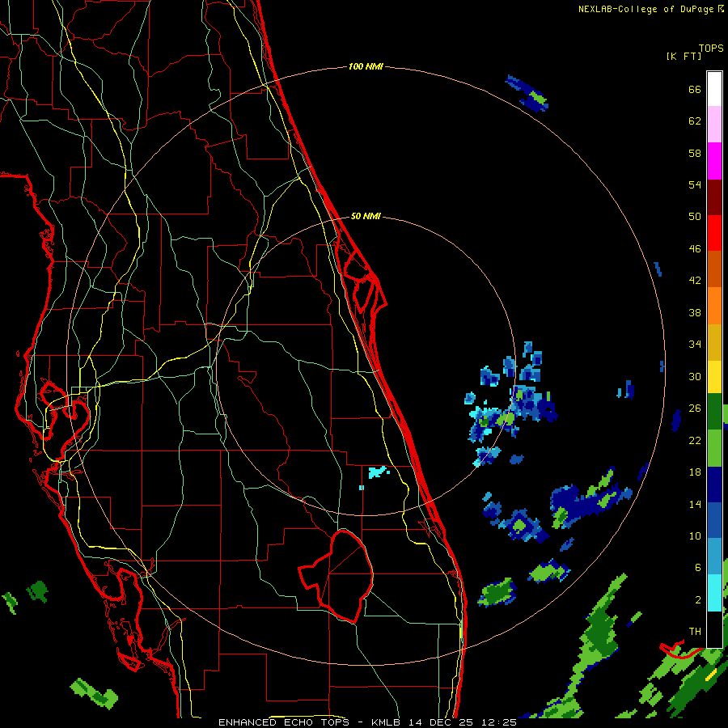Screen dimensions: 728x728
Task: Click the 22 legend value
Action: click(695, 440)
